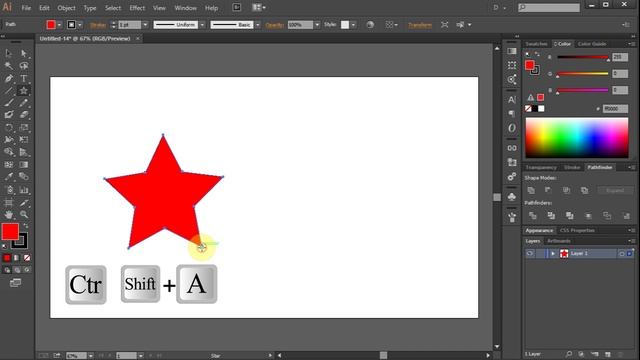Select the Shape Builder tool
The height and width of the screenshot is (360, 640).
pos(9,152)
